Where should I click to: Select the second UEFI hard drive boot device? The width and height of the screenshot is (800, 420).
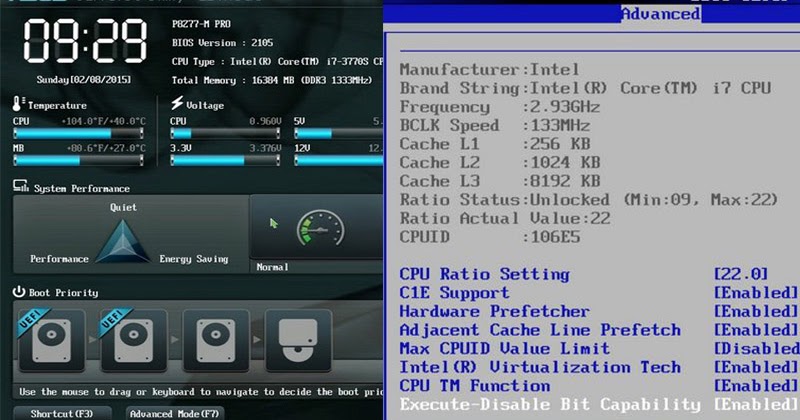[134, 340]
